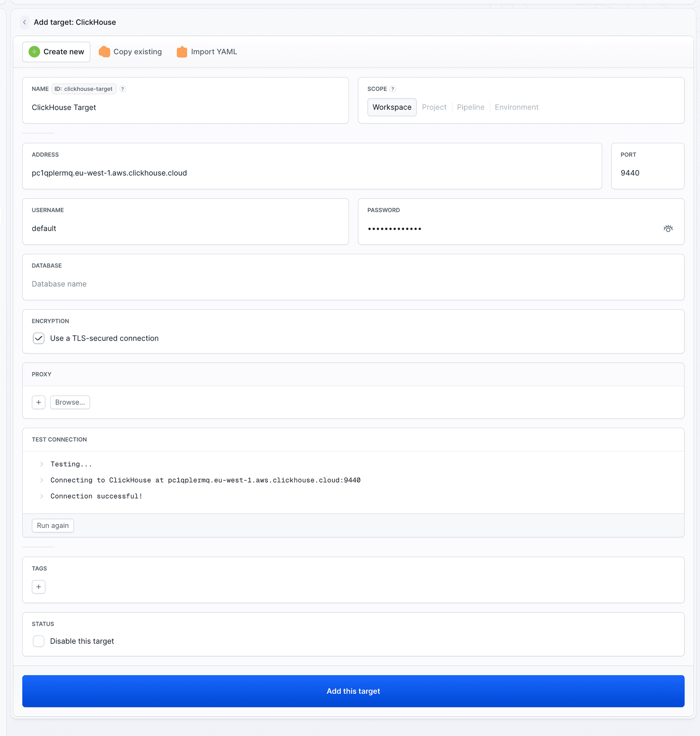Select the Project scope
Screen dimensions: 700x736
(x=434, y=107)
